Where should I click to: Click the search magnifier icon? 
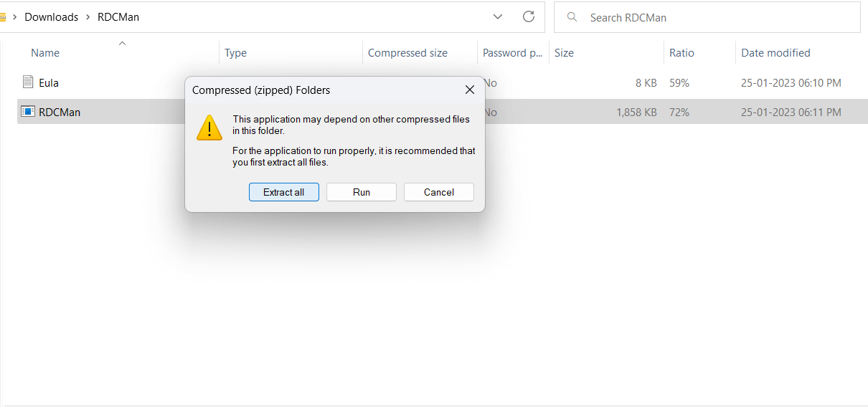572,17
